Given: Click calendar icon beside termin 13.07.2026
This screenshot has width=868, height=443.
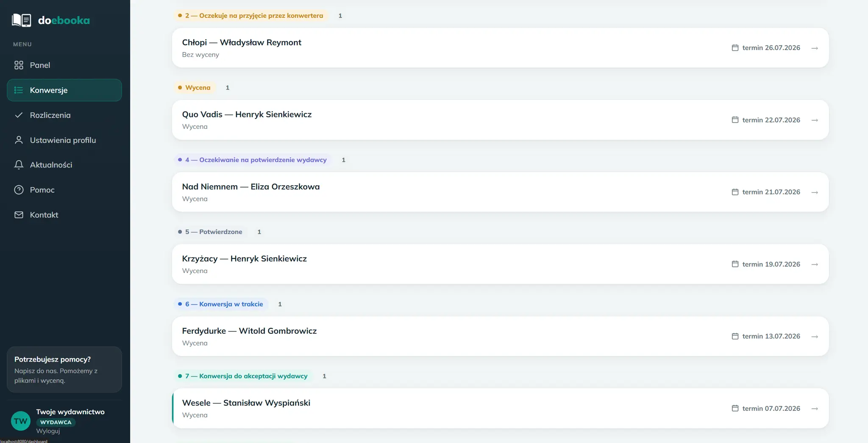Looking at the screenshot, I should [x=735, y=336].
